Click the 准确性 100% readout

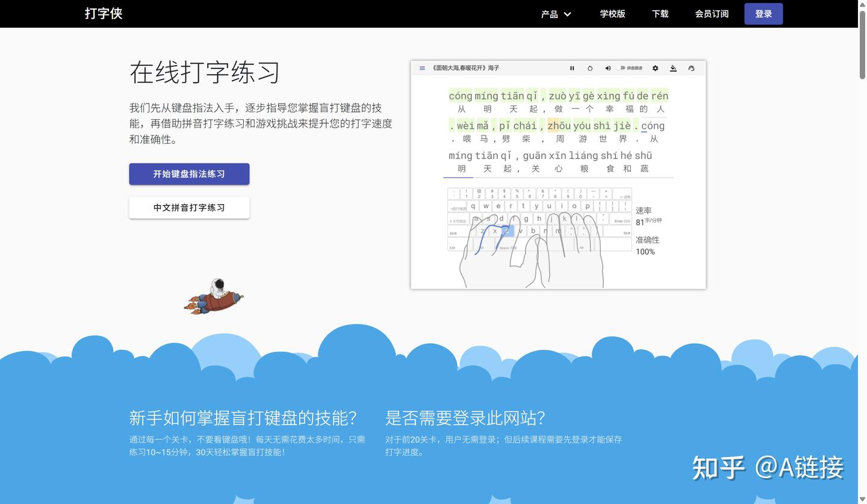[x=648, y=246]
